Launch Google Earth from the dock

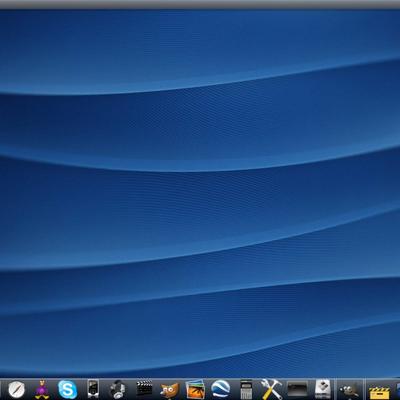click(x=220, y=389)
